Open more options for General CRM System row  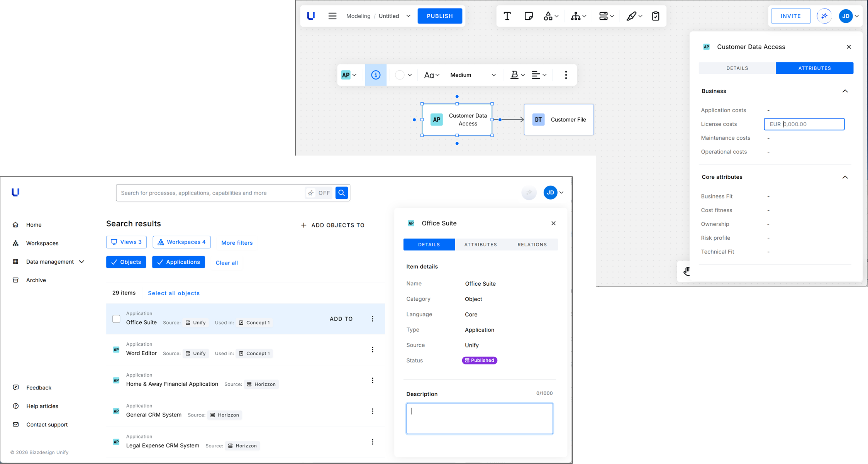coord(373,411)
